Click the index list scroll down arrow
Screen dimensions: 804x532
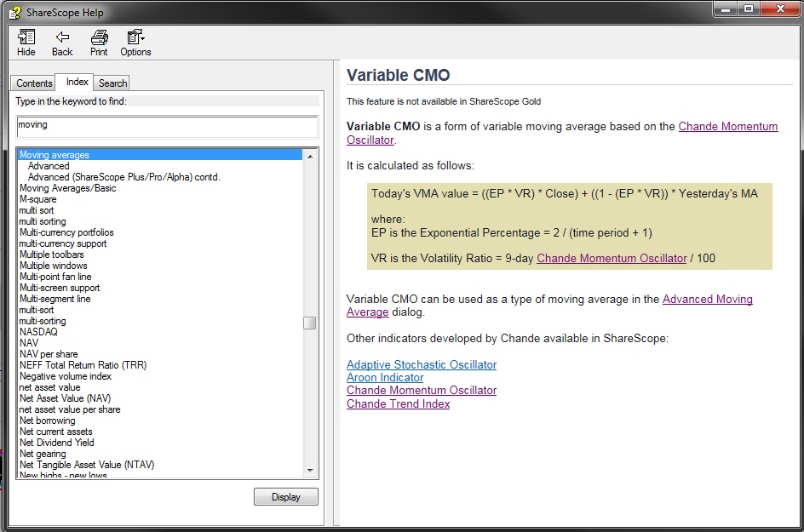pyautogui.click(x=310, y=470)
